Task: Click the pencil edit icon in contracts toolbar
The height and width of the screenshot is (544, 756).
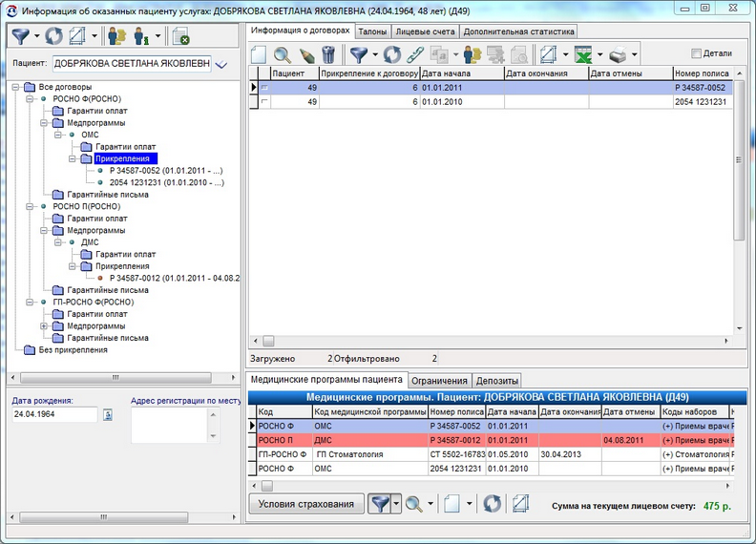Action: coord(306,54)
